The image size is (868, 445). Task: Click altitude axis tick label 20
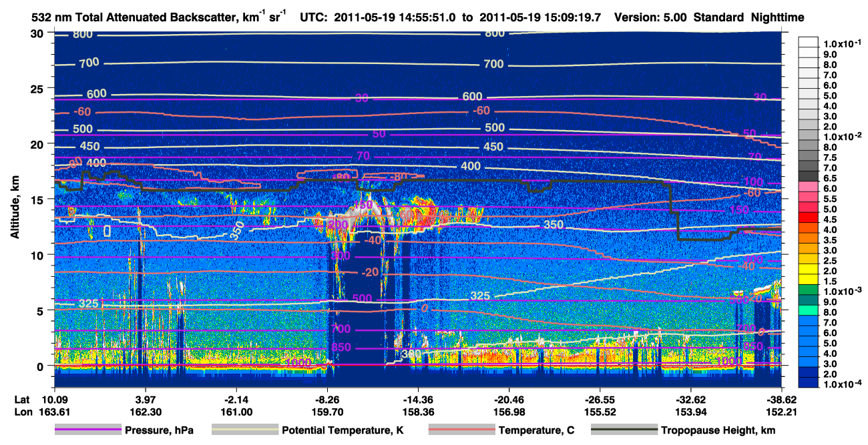(x=37, y=143)
